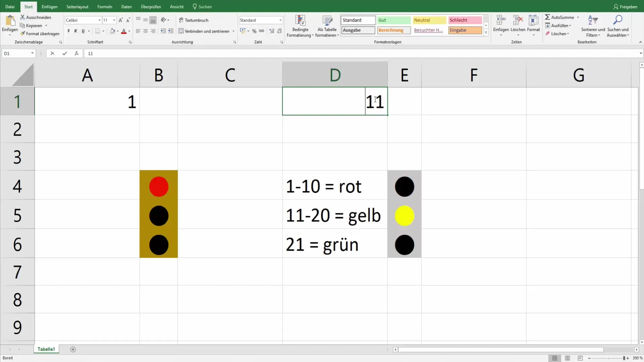The height and width of the screenshot is (362, 644).
Task: Confirm entry with formula bar checkmark
Action: (64, 53)
